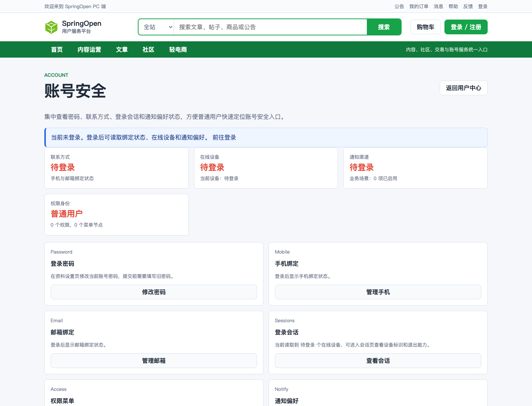Click the '手机与邮箱绑定状态' text

(72, 178)
